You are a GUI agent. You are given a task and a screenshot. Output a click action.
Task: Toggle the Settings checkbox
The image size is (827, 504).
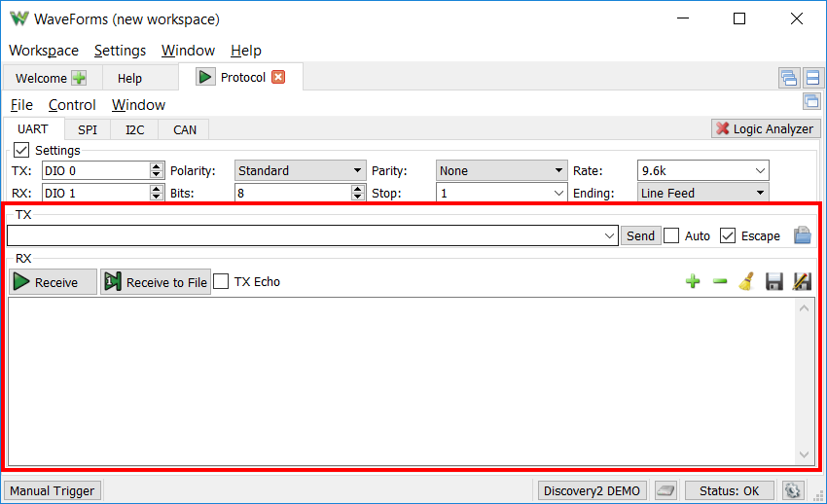click(21, 150)
